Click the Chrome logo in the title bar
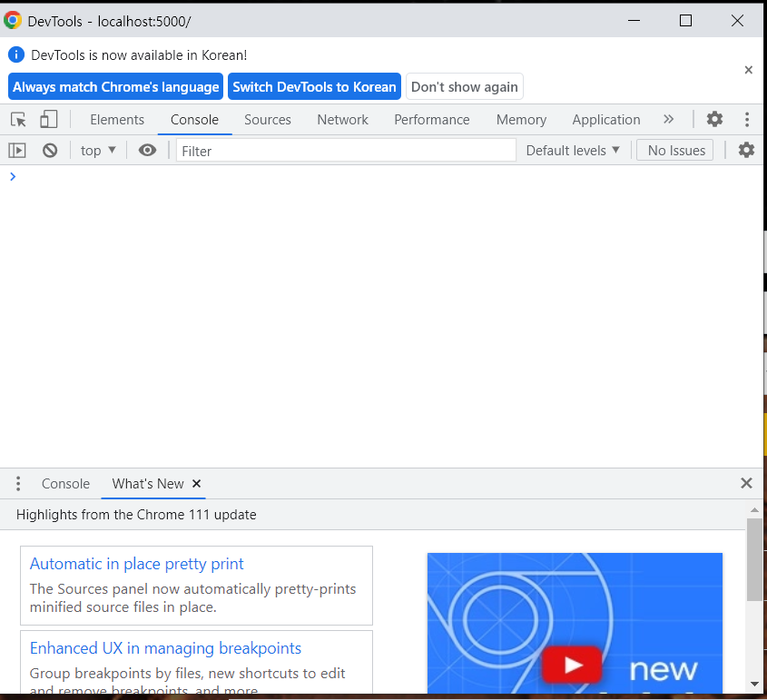767x700 pixels. (12, 21)
